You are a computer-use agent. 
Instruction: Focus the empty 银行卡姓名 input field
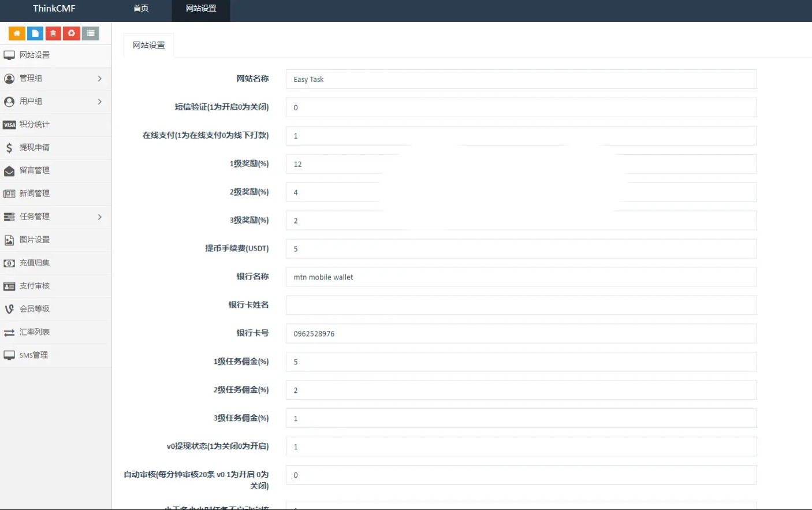(521, 305)
